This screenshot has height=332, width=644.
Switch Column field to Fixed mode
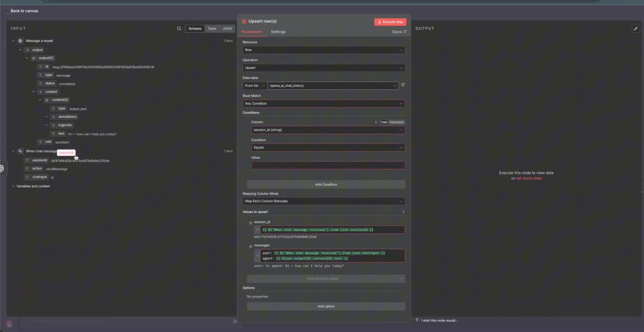(384, 122)
